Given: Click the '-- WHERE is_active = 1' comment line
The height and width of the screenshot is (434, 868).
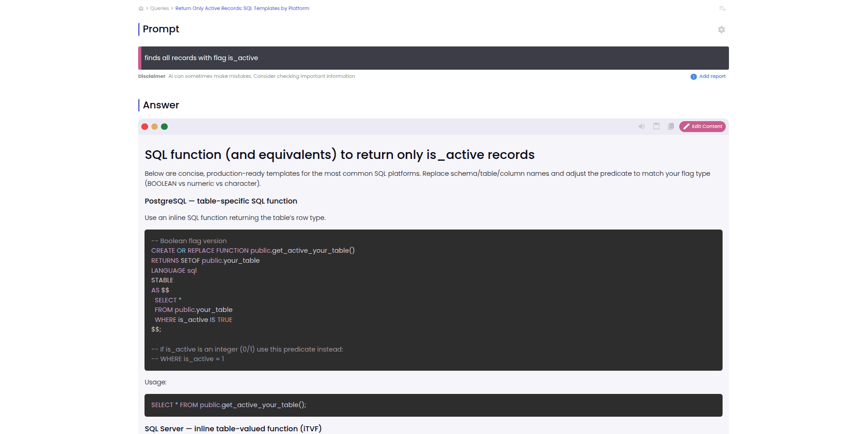Looking at the screenshot, I should tap(187, 359).
